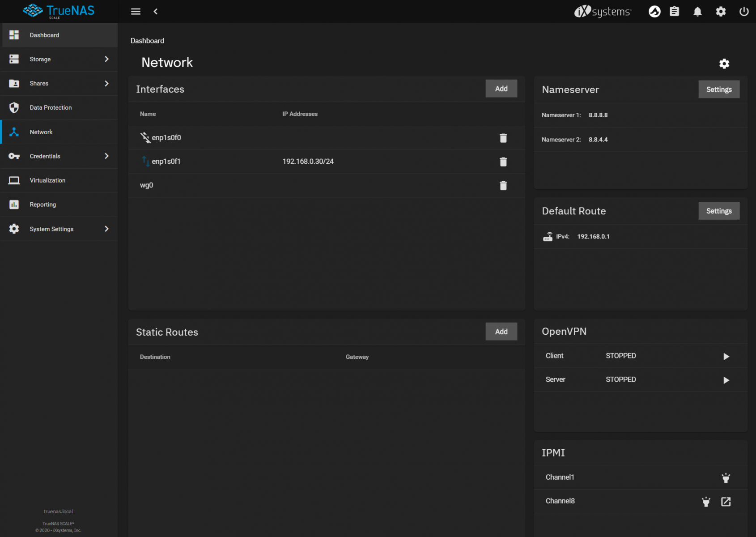Click the power button icon
Screen dimensions: 756x537
coord(744,12)
